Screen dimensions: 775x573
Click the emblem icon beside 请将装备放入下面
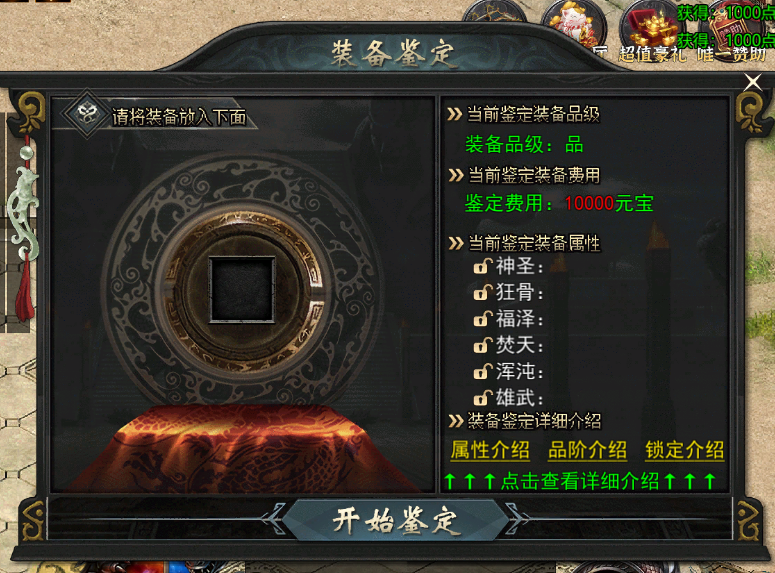[87, 114]
